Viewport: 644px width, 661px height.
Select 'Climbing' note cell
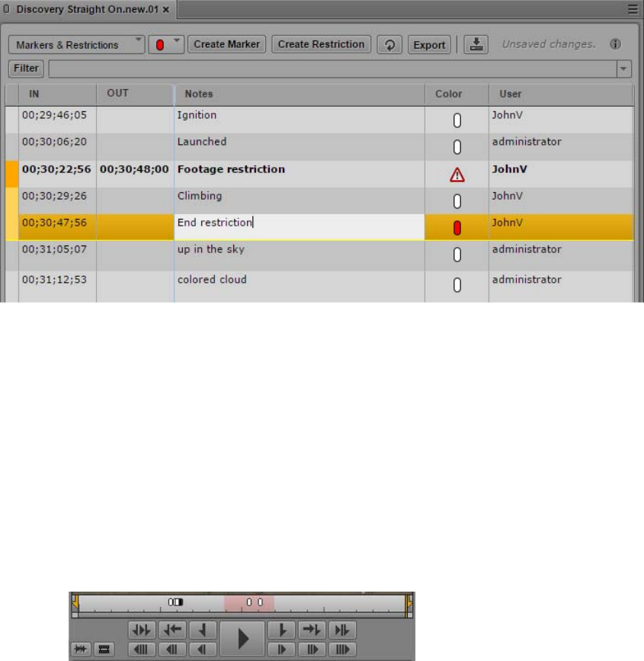(300, 201)
